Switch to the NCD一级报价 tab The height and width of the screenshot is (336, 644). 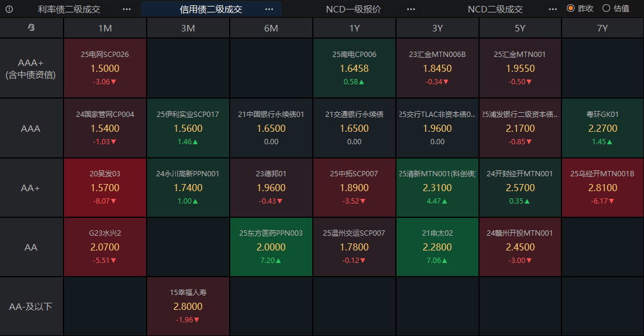[x=353, y=9]
